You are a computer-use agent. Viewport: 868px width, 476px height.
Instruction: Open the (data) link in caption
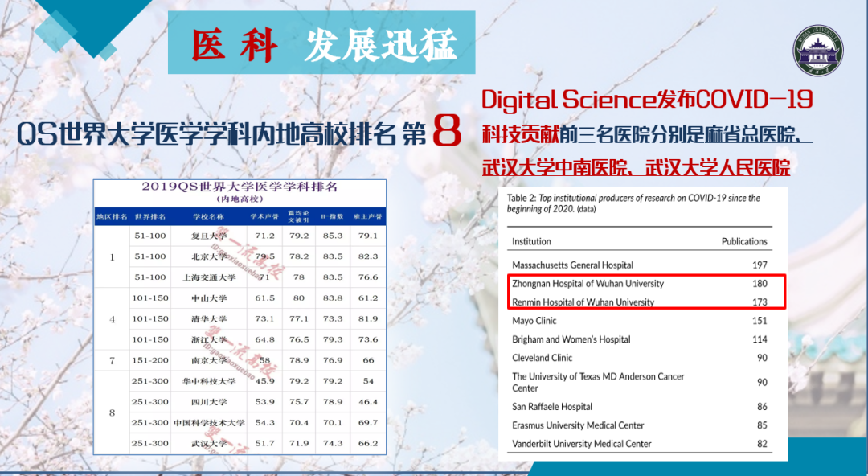[x=586, y=209]
